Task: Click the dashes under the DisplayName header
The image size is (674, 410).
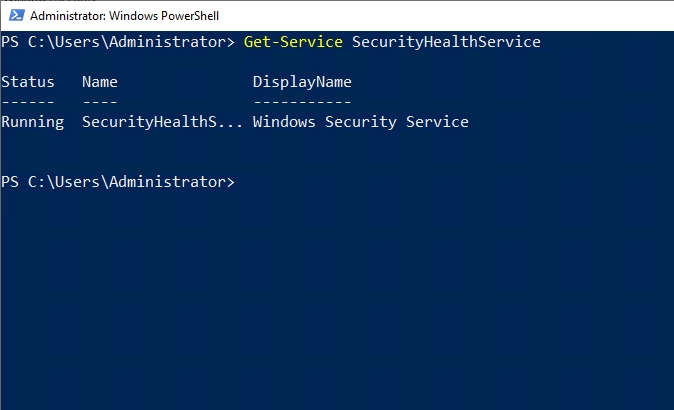Action: (x=302, y=102)
